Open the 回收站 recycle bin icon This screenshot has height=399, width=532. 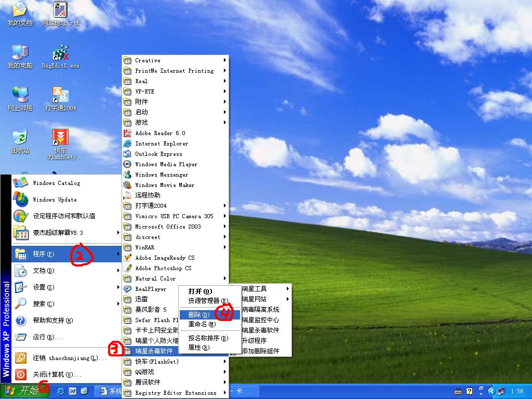(20, 141)
